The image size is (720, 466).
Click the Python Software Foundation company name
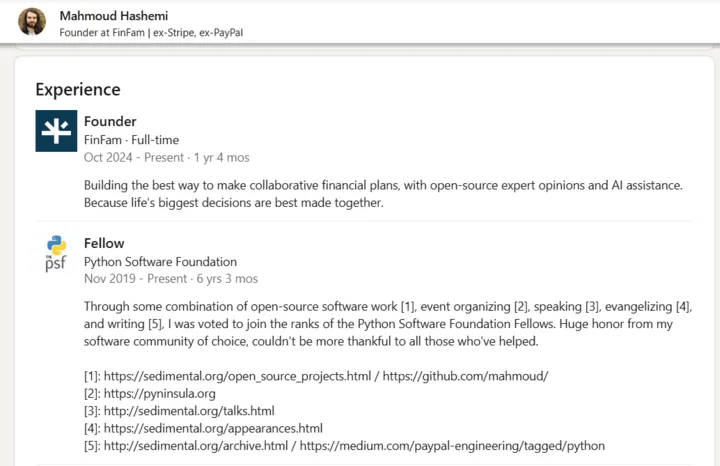coord(160,262)
